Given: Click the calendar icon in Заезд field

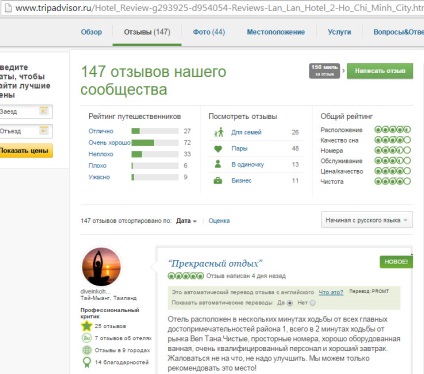Looking at the screenshot, I should coord(44,111).
